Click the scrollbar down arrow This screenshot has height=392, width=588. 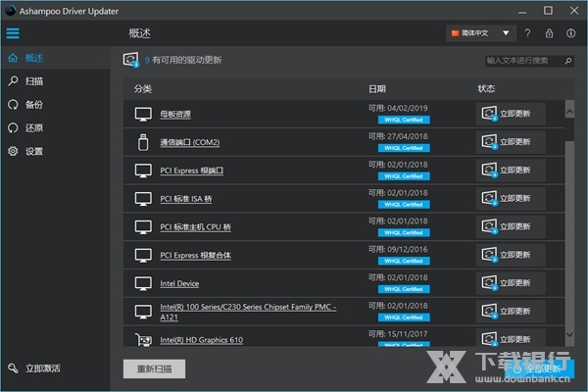pos(569,335)
